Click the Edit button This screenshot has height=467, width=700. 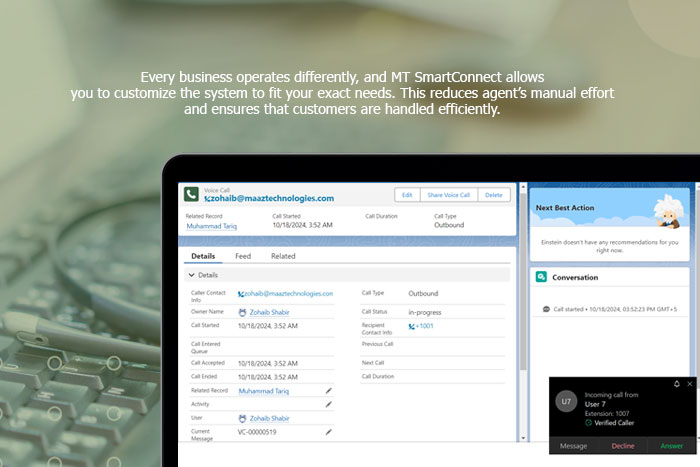pos(407,195)
